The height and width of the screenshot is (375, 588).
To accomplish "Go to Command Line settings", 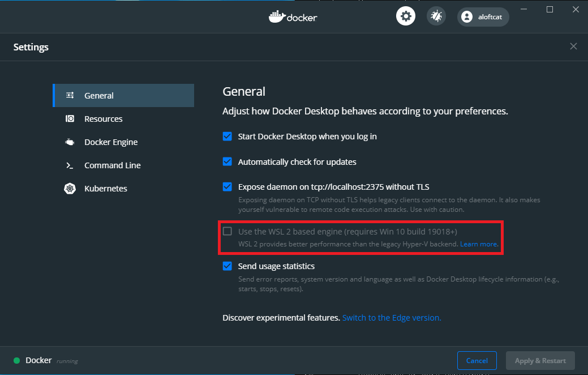I will (x=123, y=165).
